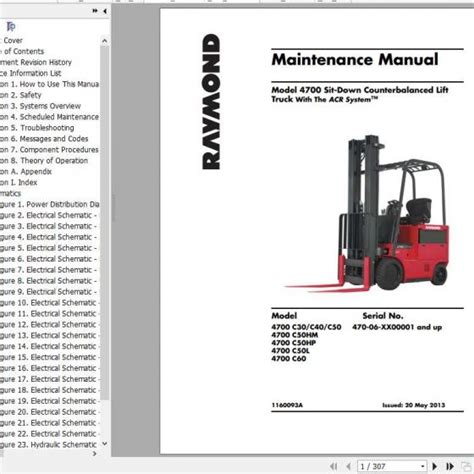
Task: Open Figure 4. Electrical Schematic bookmark
Action: tap(48, 237)
